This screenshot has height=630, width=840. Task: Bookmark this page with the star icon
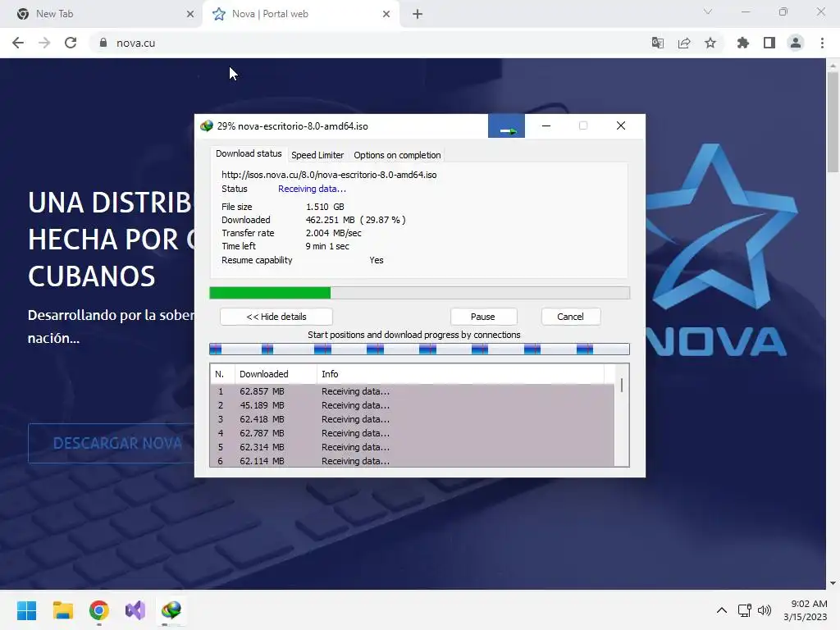coord(710,43)
